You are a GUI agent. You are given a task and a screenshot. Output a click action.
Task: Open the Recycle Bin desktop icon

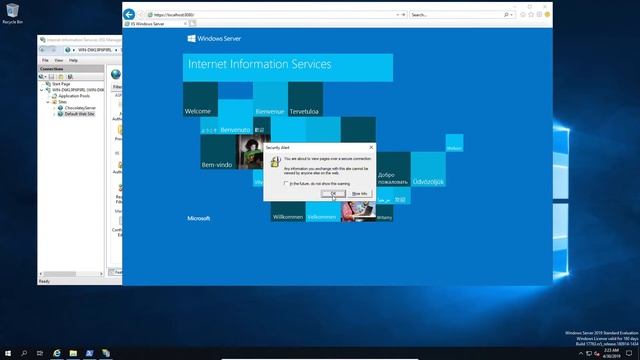tap(12, 13)
